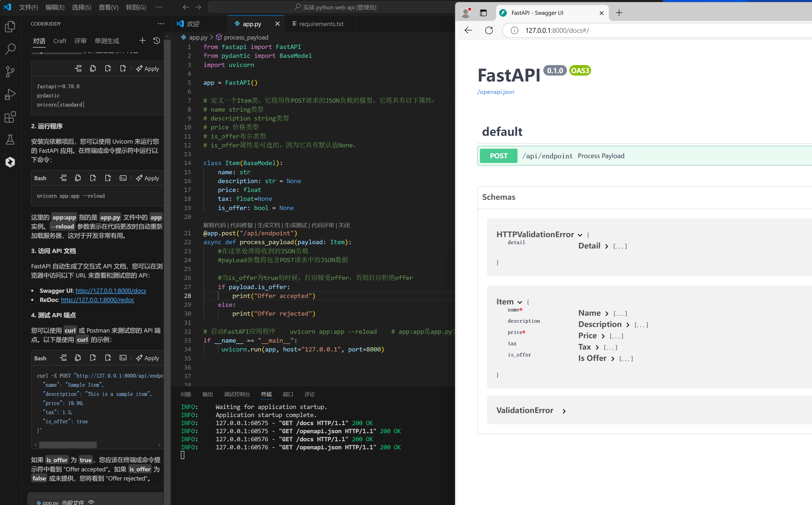Open the Run and Debug view

(x=10, y=94)
